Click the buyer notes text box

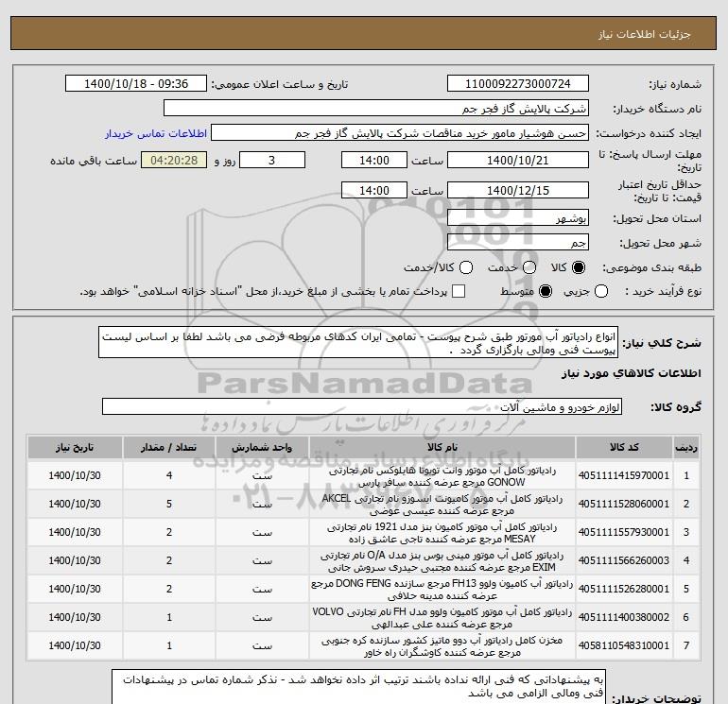click(358, 686)
